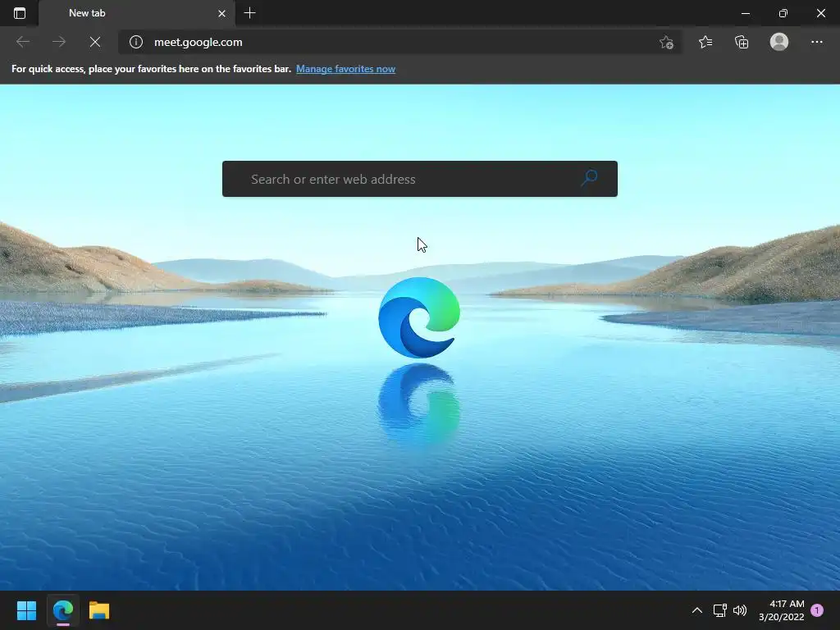Open the Favorites list icon
The image size is (840, 630).
click(705, 42)
